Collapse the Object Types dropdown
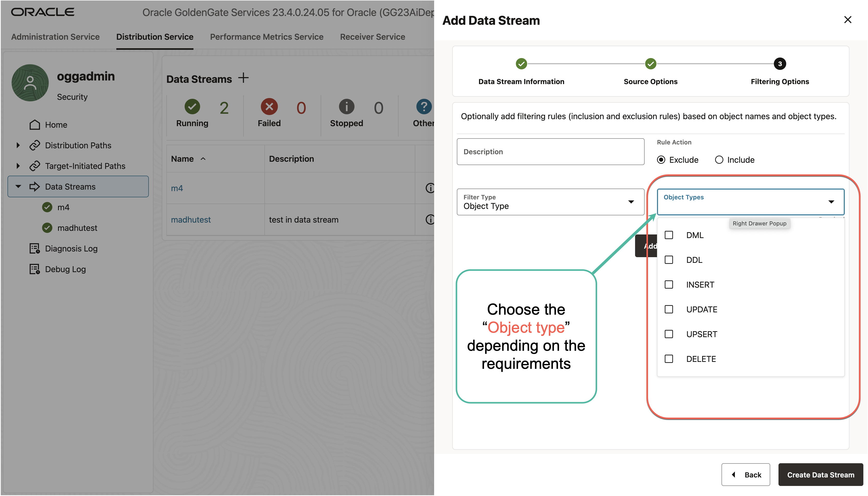 [832, 202]
